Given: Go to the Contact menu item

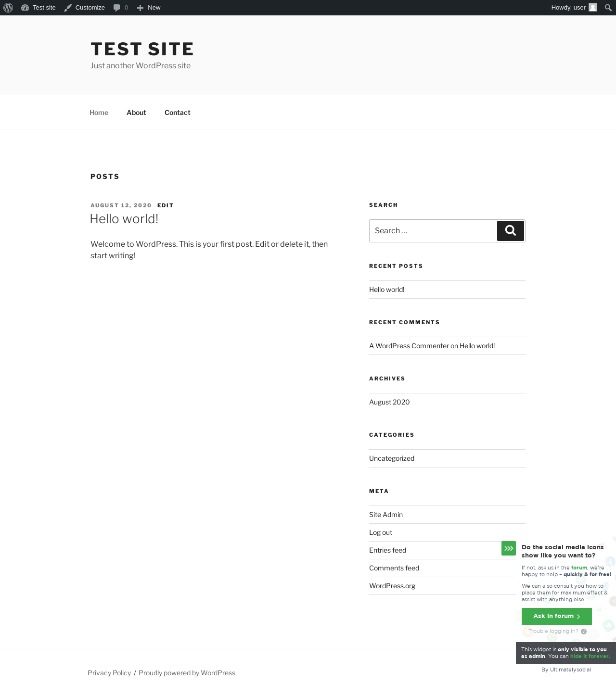Looking at the screenshot, I should click(x=178, y=113).
